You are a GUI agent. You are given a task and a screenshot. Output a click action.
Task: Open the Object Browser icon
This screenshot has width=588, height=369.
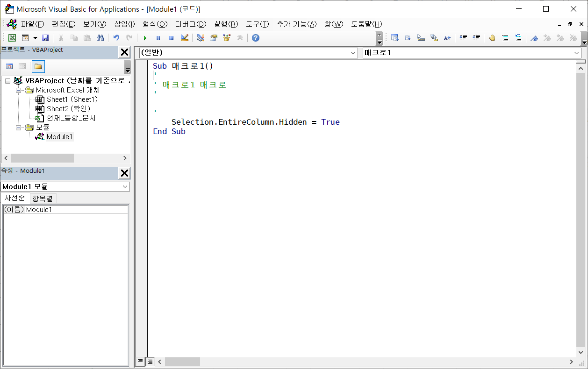[x=227, y=38]
